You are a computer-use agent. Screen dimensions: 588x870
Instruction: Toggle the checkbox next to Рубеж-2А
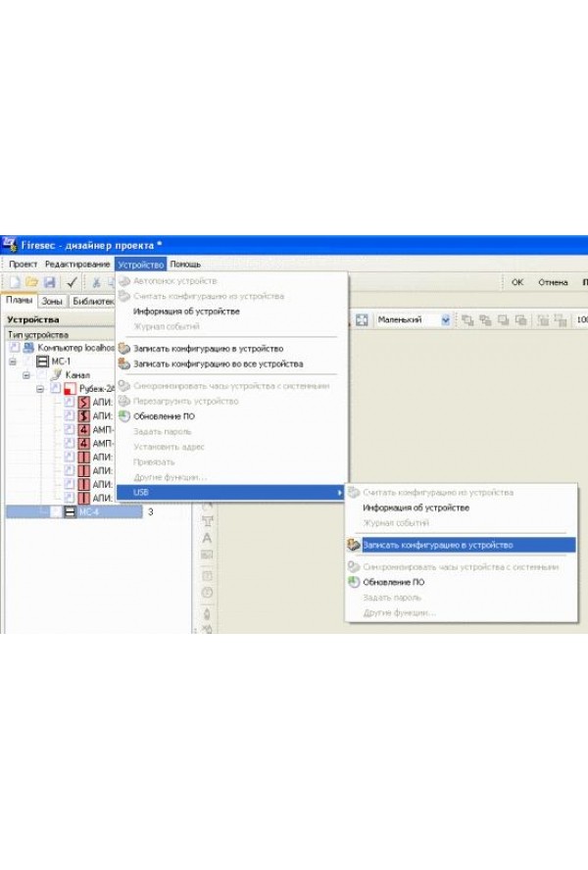(x=56, y=388)
